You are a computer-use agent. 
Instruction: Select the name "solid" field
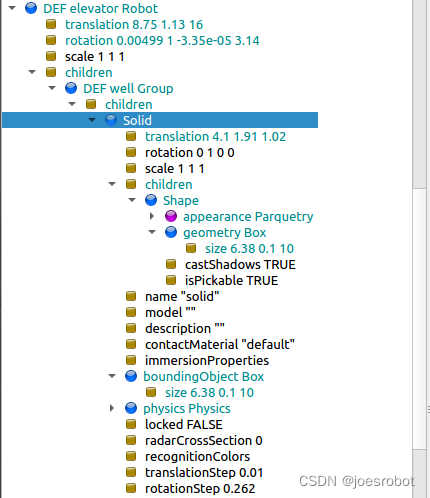[182, 296]
